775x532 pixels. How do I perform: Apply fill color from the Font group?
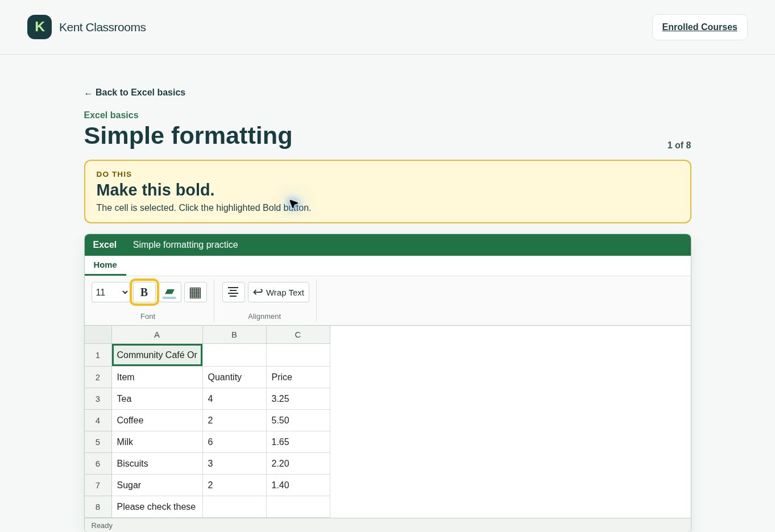point(169,292)
